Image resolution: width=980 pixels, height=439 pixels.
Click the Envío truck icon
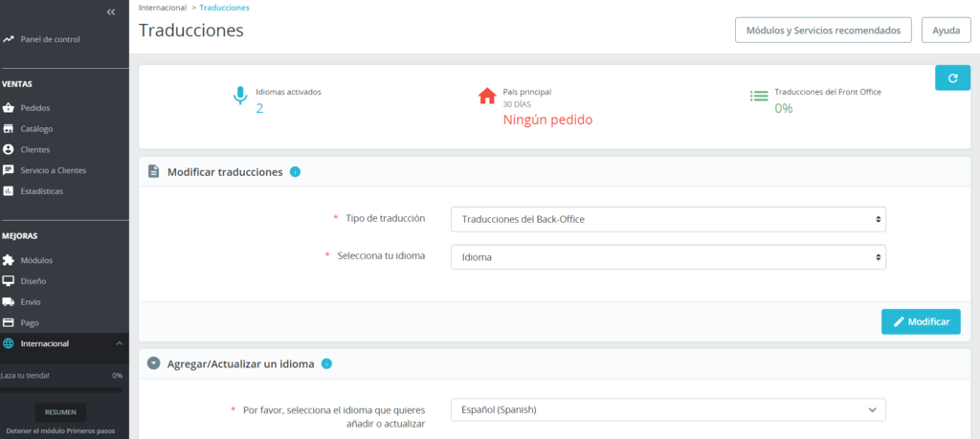click(8, 301)
